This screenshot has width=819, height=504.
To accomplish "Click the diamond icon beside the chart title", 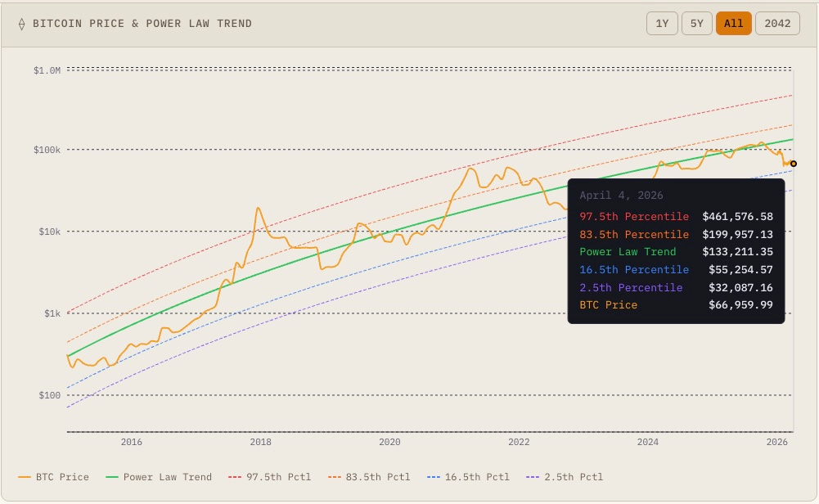I will tap(21, 24).
